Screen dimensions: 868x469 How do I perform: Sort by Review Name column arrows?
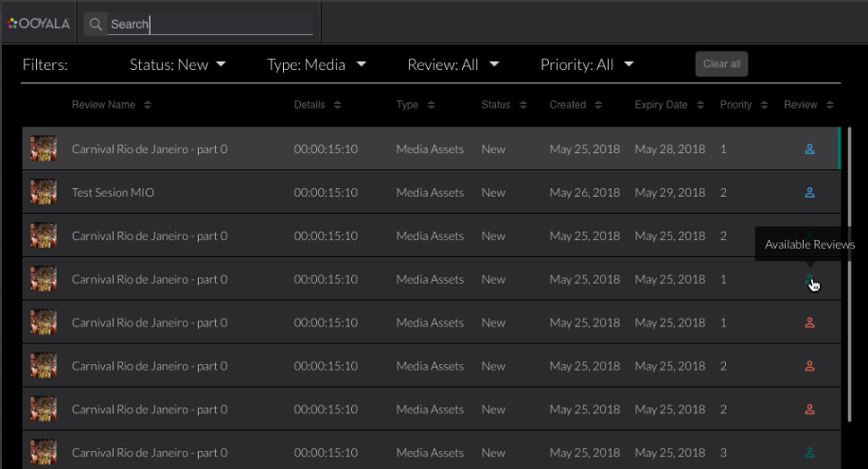point(148,105)
